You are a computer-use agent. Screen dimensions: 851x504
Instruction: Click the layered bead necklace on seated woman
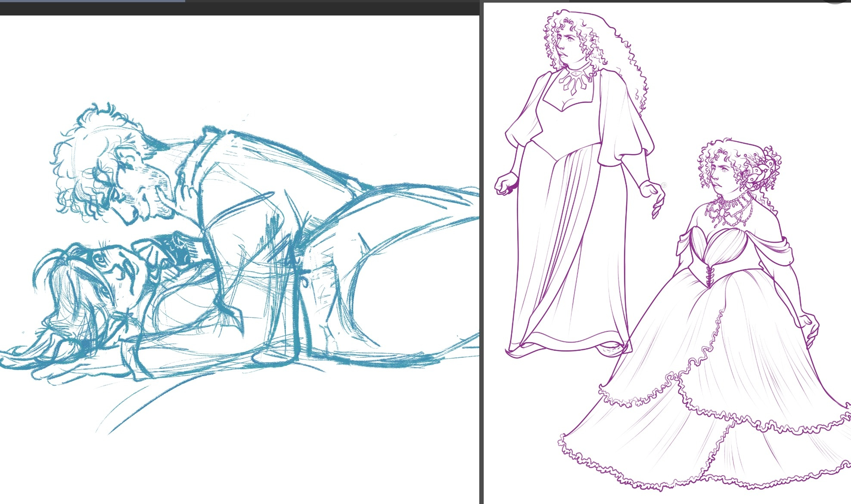(730, 211)
